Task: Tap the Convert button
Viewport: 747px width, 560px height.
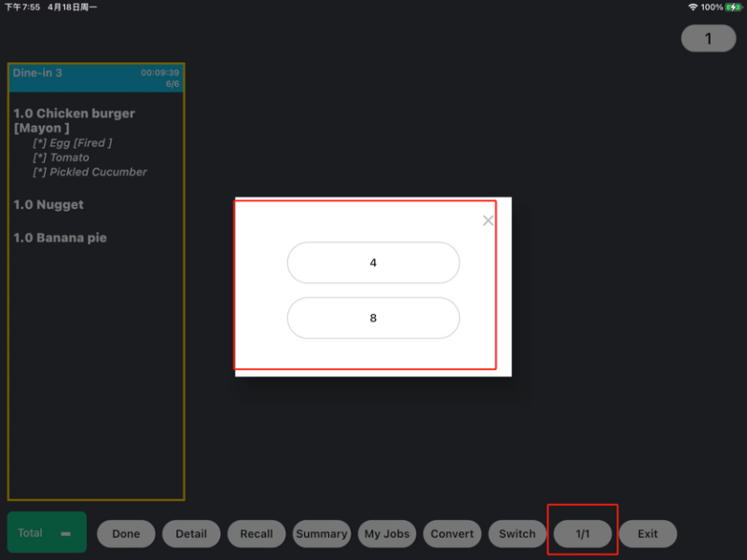Action: pos(452,533)
